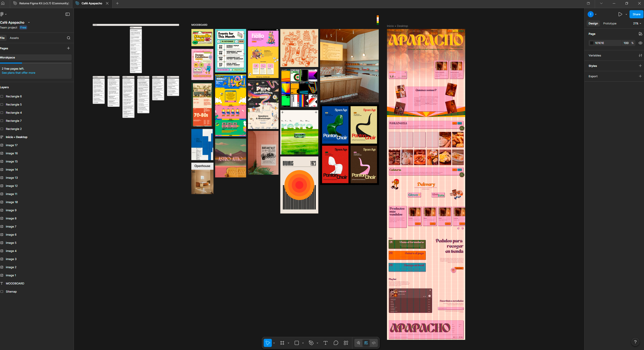The height and width of the screenshot is (350, 644).
Task: Select the Frame tool in the toolbar
Action: [x=282, y=343]
